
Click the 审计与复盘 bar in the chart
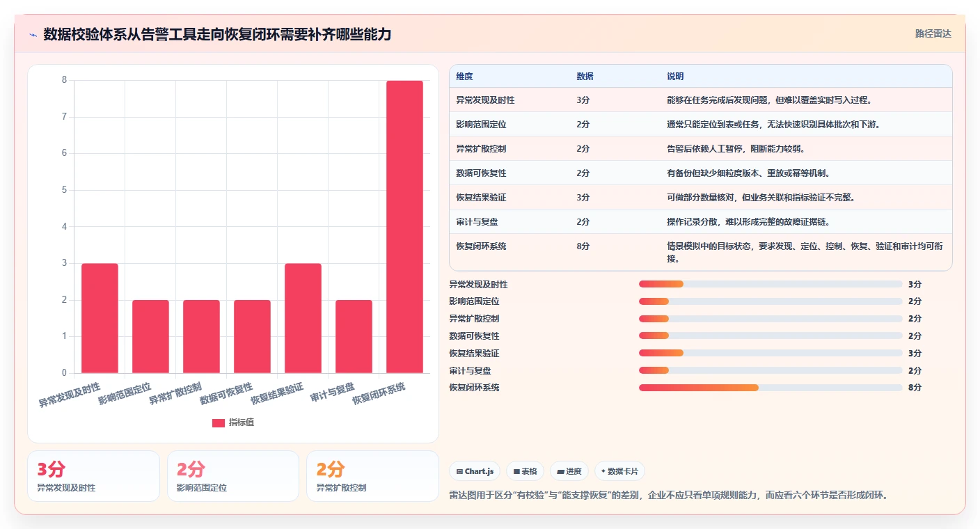tap(354, 336)
